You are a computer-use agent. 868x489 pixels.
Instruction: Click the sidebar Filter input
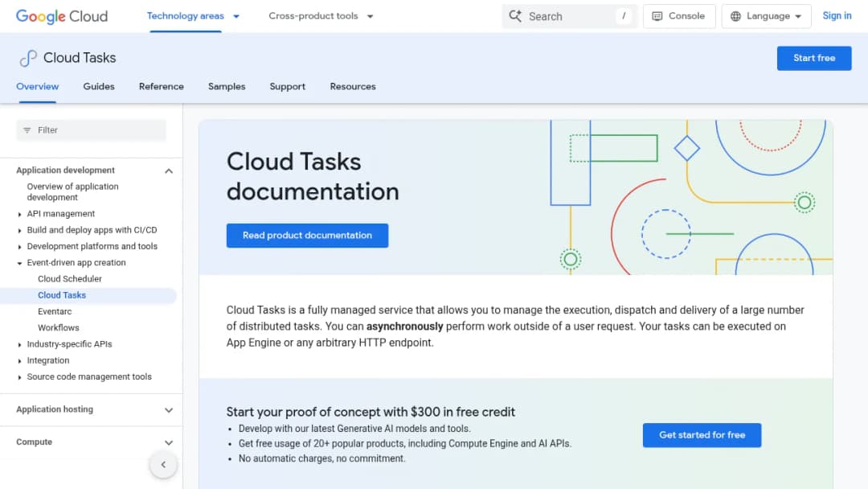pos(91,130)
